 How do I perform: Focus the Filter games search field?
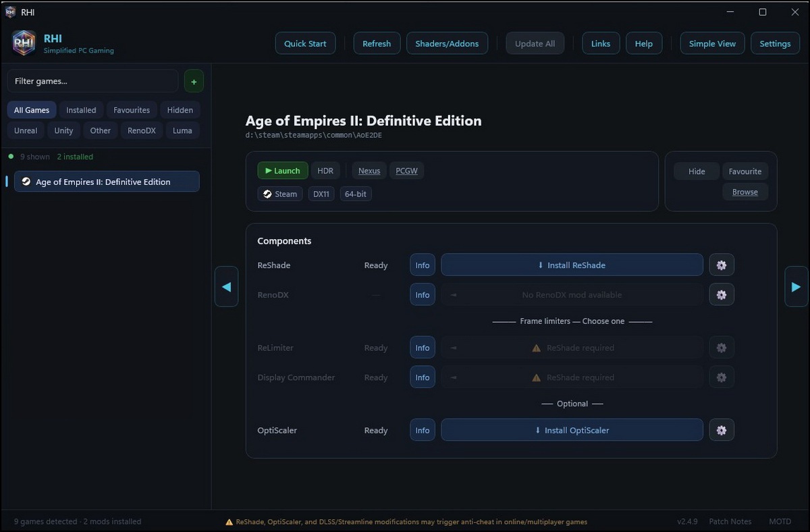point(93,81)
